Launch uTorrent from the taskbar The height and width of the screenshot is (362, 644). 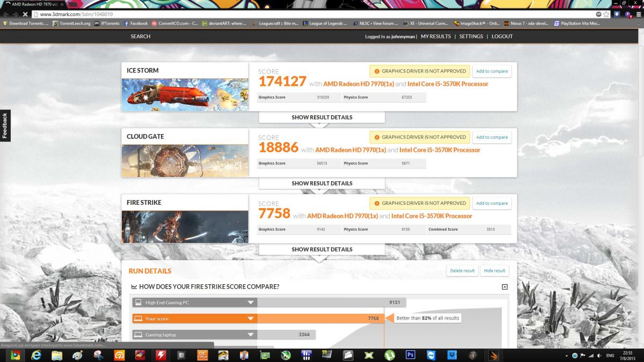(x=390, y=355)
